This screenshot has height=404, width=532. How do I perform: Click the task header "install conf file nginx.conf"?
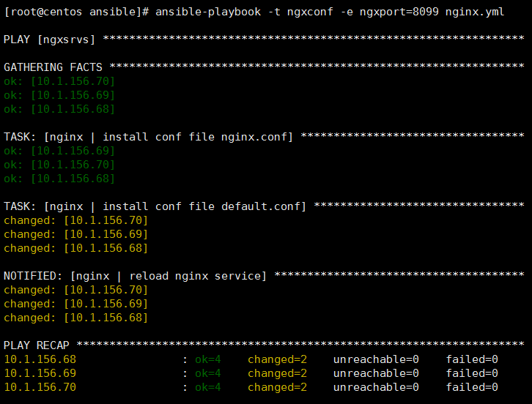click(196, 137)
